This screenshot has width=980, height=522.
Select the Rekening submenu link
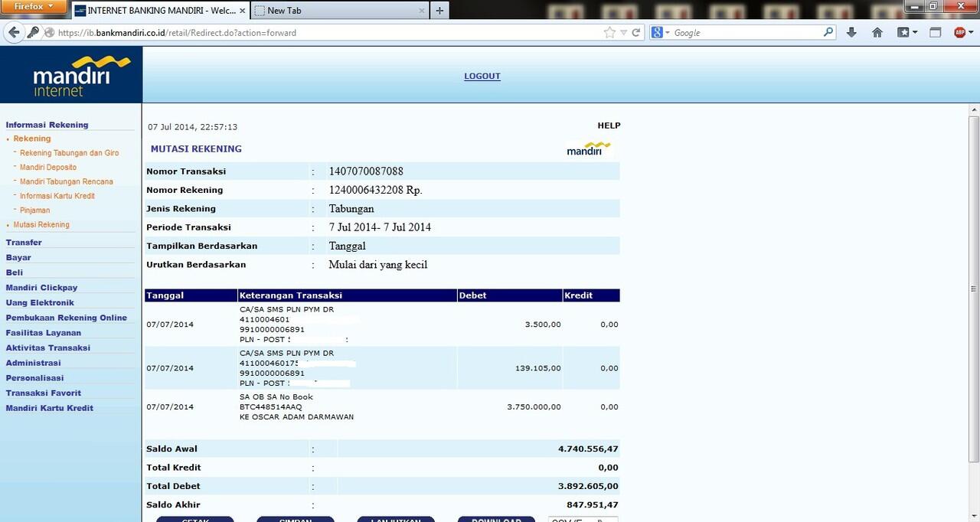(32, 139)
